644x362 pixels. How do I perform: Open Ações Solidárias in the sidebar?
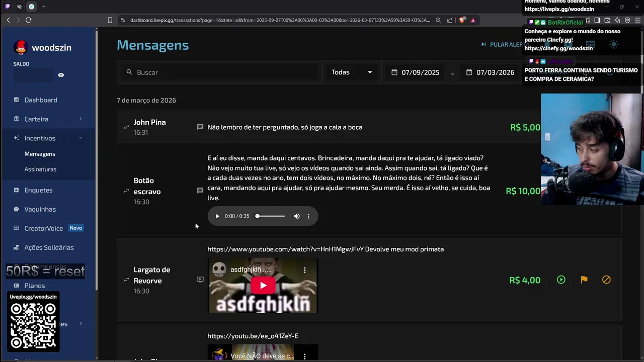(48, 247)
